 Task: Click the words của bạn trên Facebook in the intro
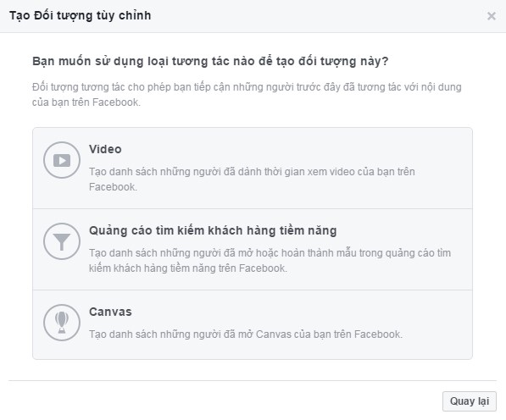pos(86,102)
